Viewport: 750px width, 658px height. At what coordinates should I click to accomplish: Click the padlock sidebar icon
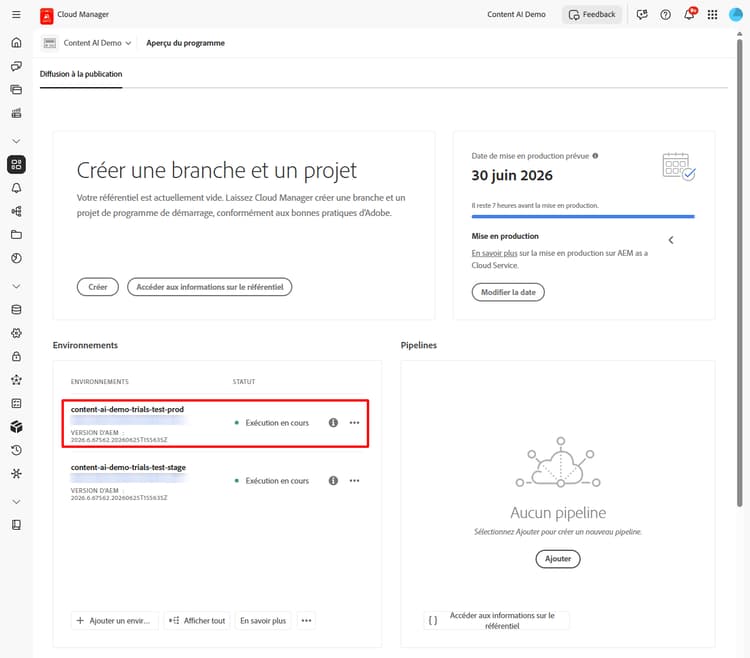(x=16, y=356)
